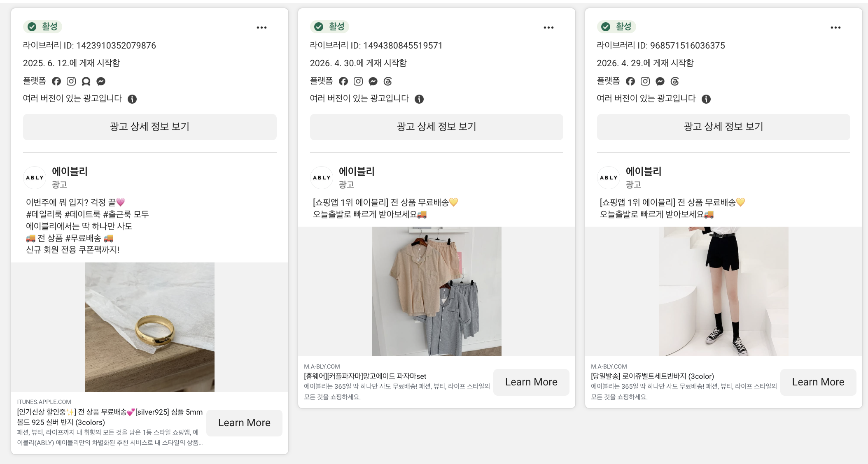Click Learn More on silver ring ad

coord(244,423)
